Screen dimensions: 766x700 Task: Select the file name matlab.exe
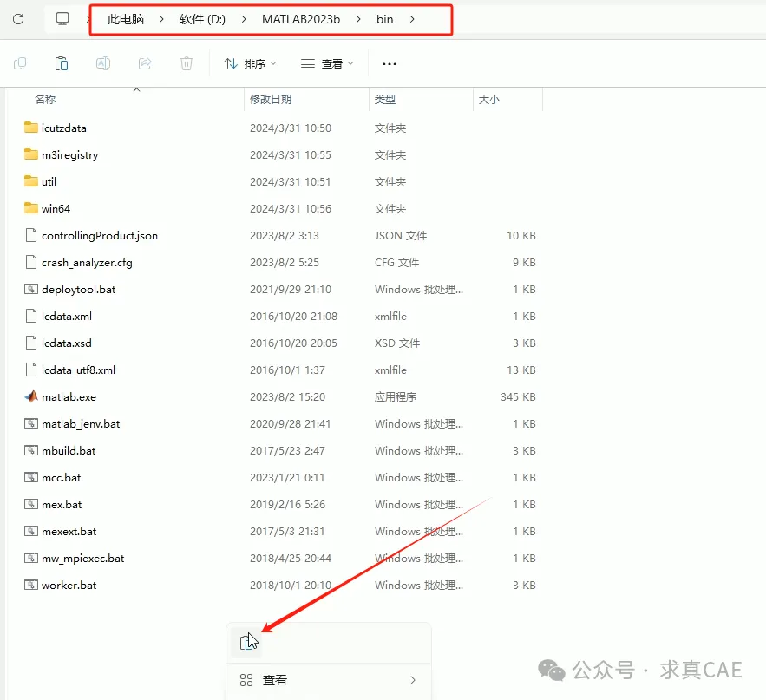69,396
